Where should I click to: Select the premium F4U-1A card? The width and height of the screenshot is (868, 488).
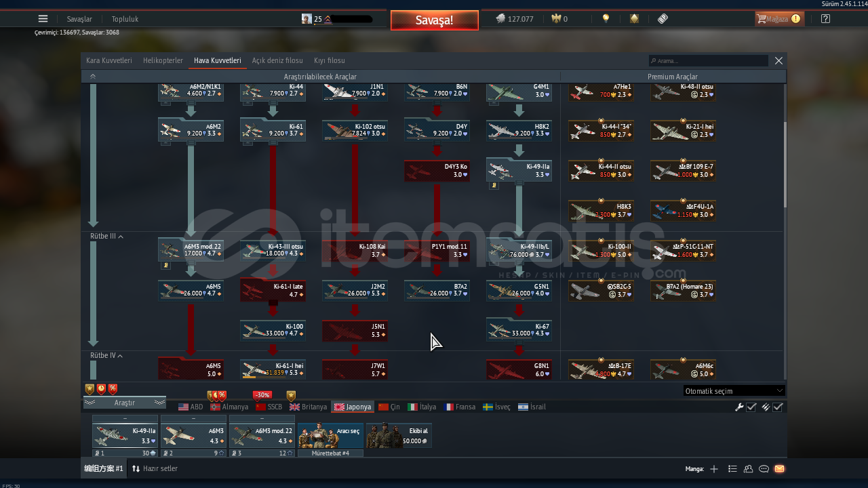683,211
